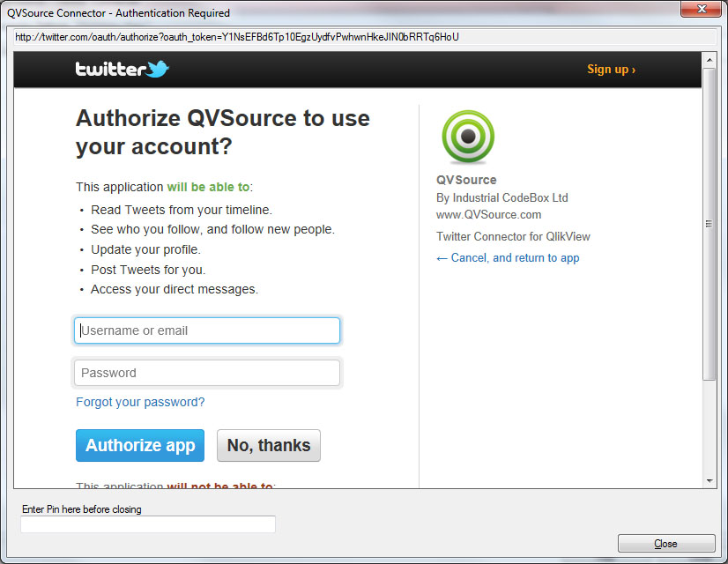This screenshot has width=728, height=564.
Task: Click the window title 'QVSource Connector - Authentication Required'
Action: click(118, 13)
